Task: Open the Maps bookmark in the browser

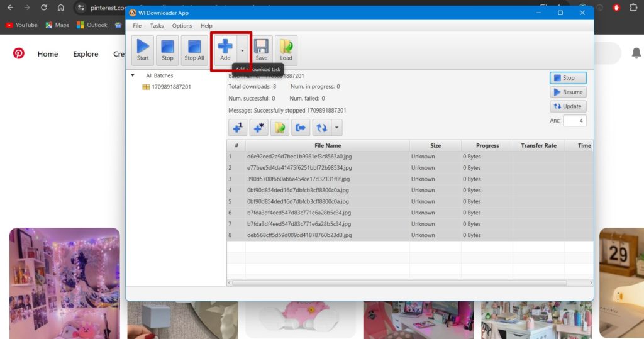Action: pos(57,25)
